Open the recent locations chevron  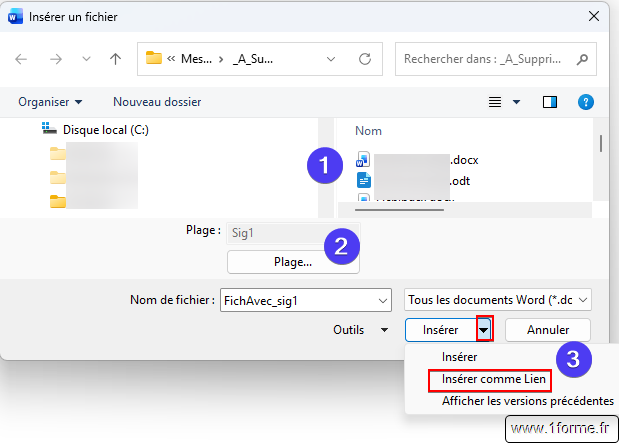(x=86, y=59)
